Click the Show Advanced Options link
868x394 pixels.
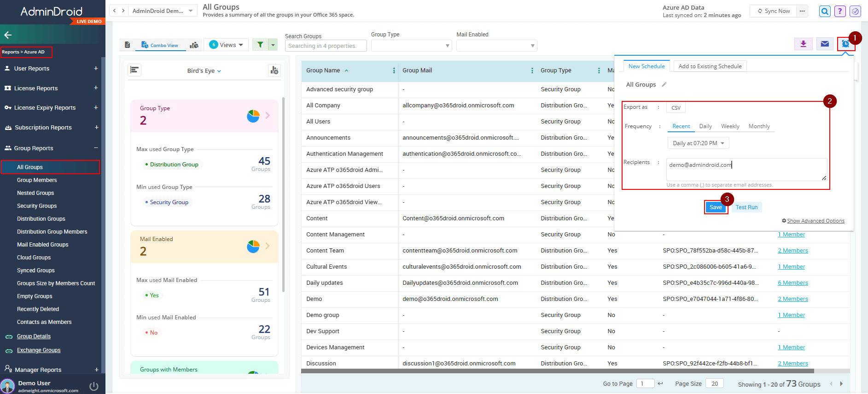click(x=815, y=221)
